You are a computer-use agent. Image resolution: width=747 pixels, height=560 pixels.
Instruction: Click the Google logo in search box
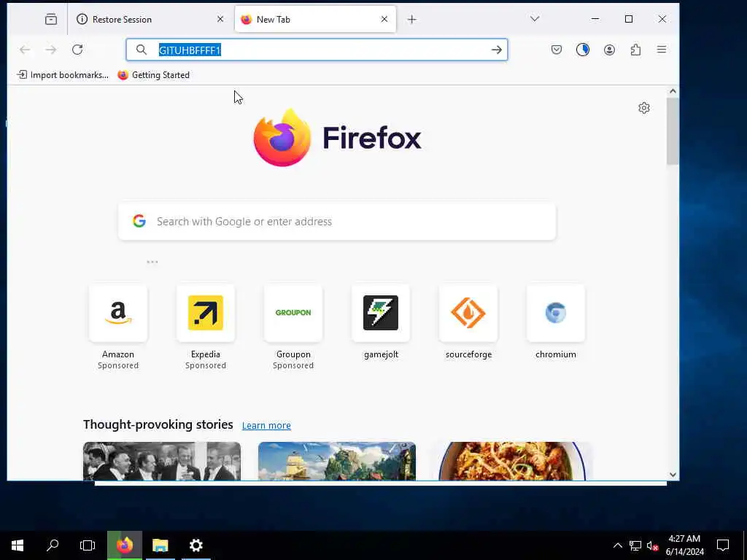coord(139,221)
